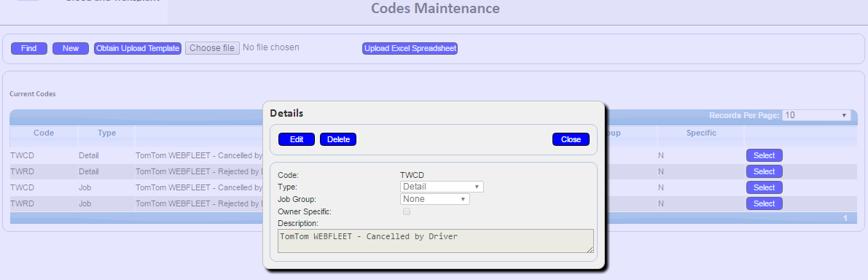Screen dimensions: 868x280
Task: Toggle the Owner Specific checkbox
Action: pyautogui.click(x=407, y=211)
